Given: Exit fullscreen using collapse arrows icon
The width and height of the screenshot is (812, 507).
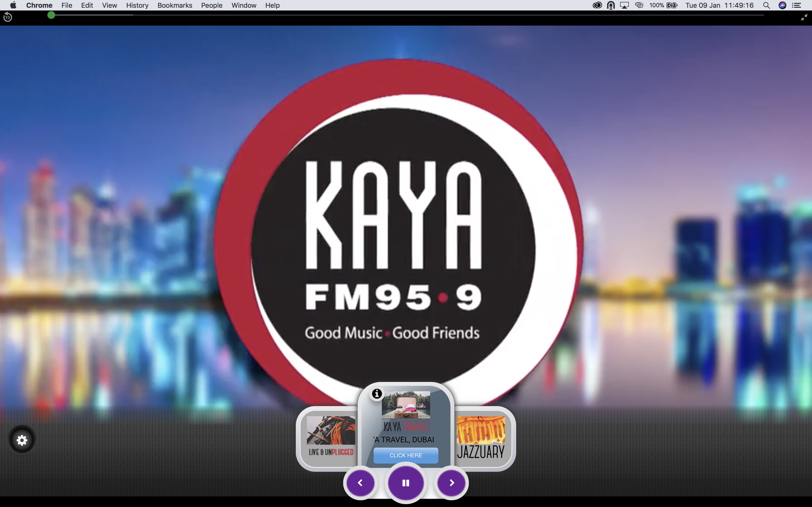Looking at the screenshot, I should [804, 18].
